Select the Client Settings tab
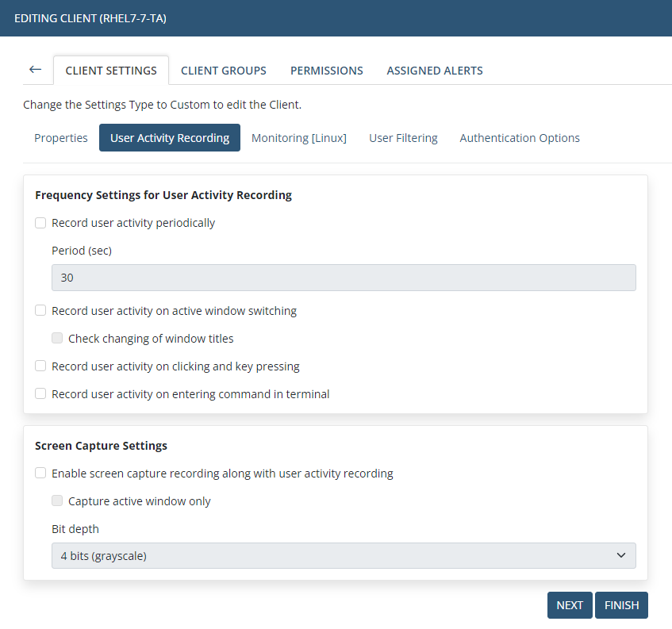 (111, 71)
